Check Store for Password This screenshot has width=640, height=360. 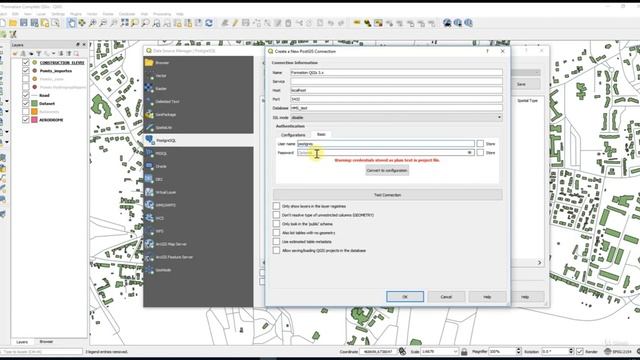(x=480, y=153)
